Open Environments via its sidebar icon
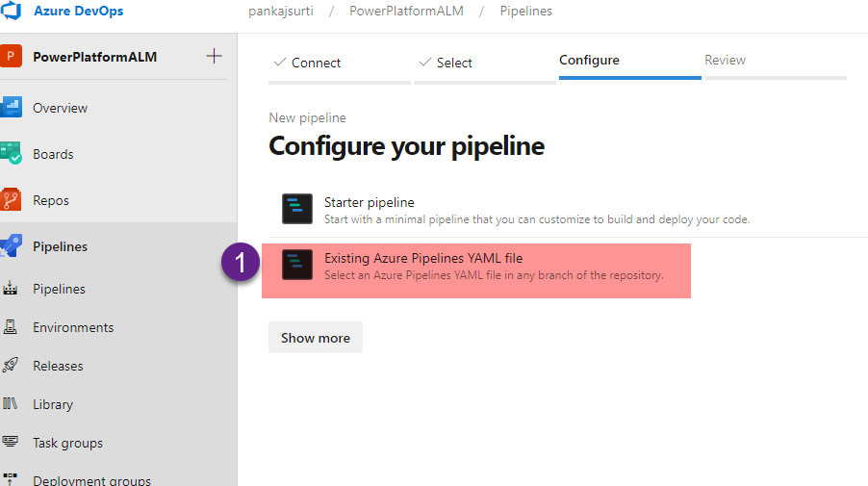 (x=12, y=327)
